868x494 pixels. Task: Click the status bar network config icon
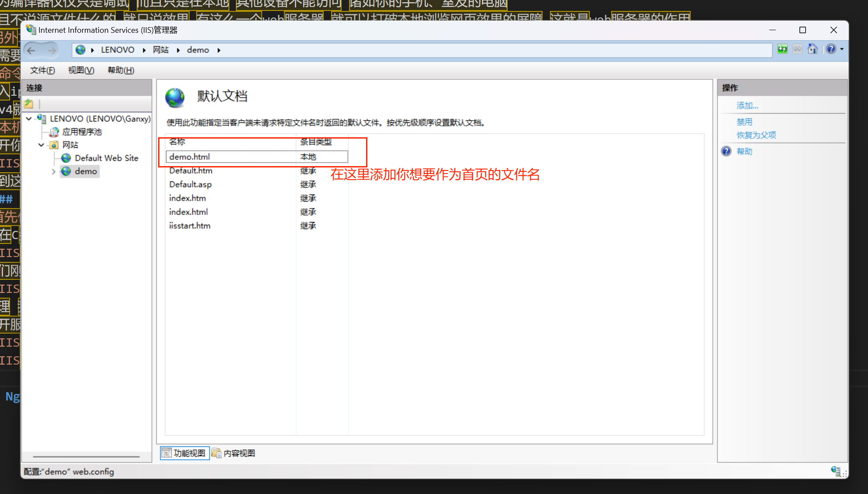coord(836,471)
